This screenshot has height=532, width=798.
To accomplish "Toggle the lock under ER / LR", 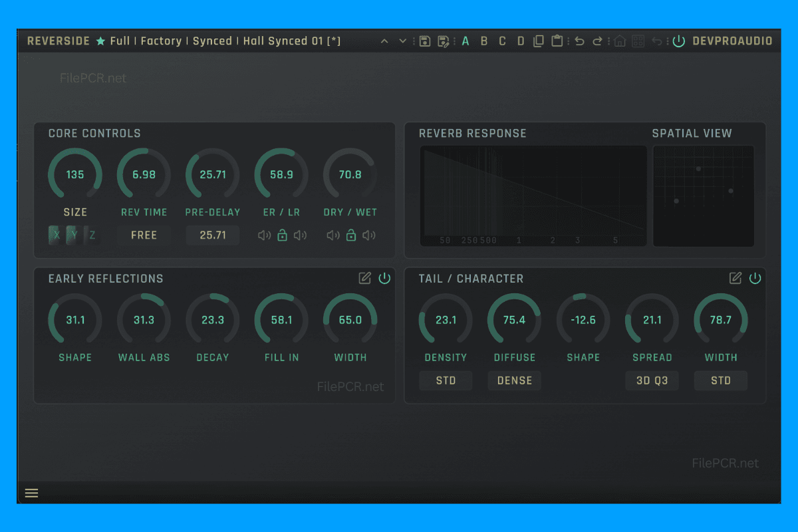I will tap(282, 235).
